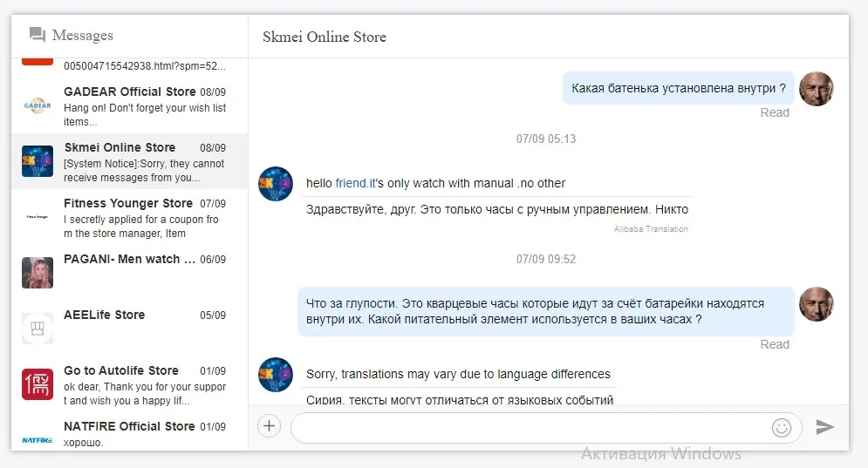Click the 'Sorry, translations may vary' message

tap(458, 374)
